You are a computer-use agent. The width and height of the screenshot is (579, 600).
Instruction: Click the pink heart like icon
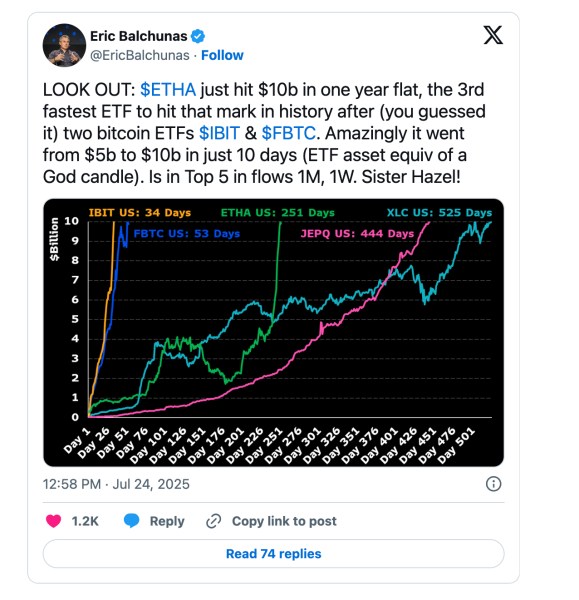[54, 521]
